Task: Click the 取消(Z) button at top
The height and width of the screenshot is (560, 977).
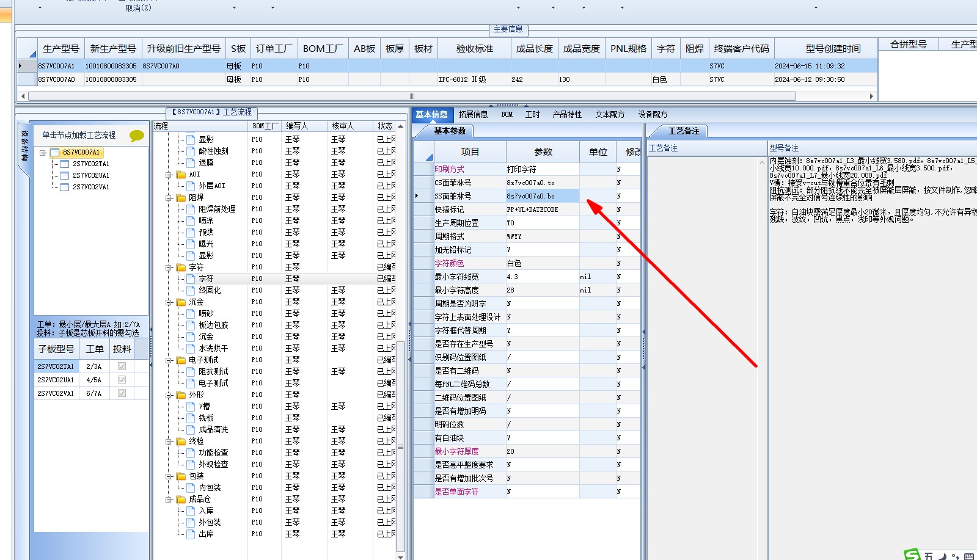Action: tap(139, 8)
